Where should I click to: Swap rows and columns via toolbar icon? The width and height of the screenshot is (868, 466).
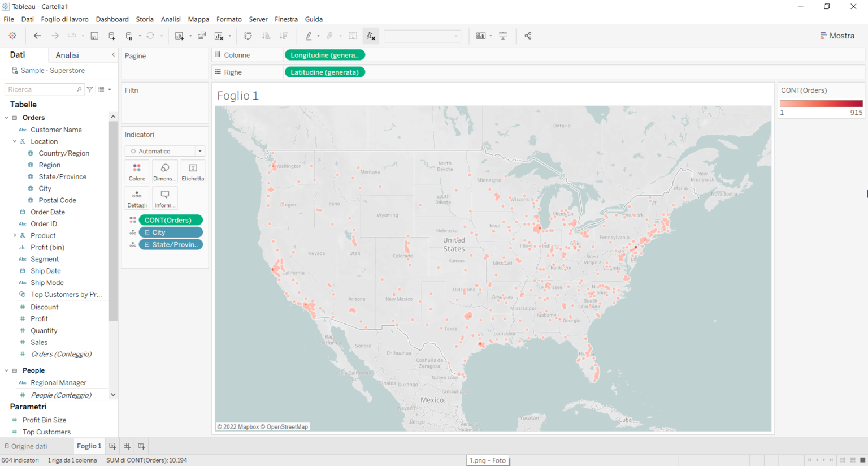point(248,36)
